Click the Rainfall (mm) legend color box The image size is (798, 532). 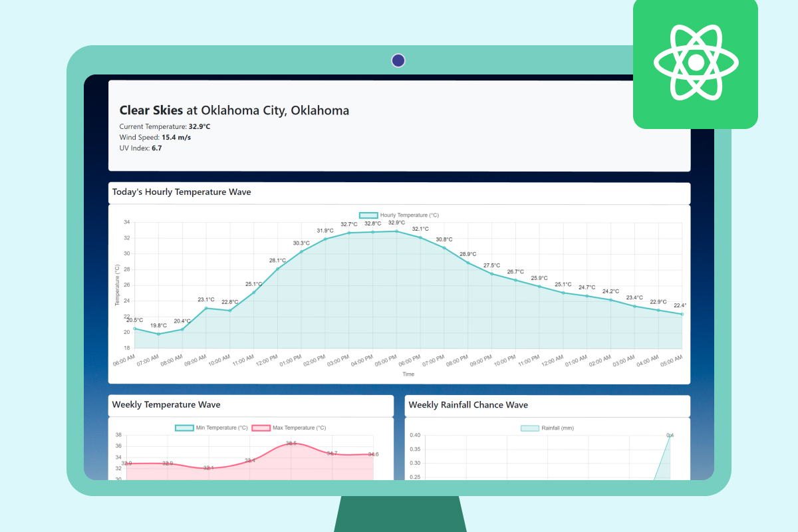[x=529, y=428]
